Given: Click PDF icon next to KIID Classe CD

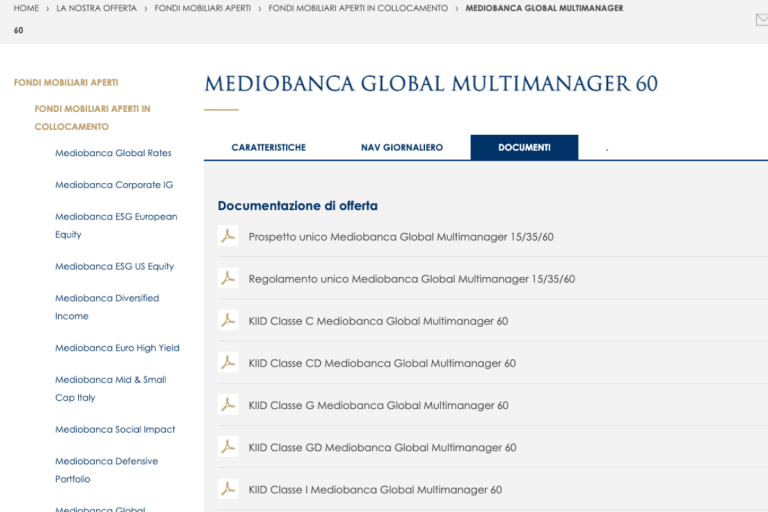Looking at the screenshot, I should [x=228, y=363].
